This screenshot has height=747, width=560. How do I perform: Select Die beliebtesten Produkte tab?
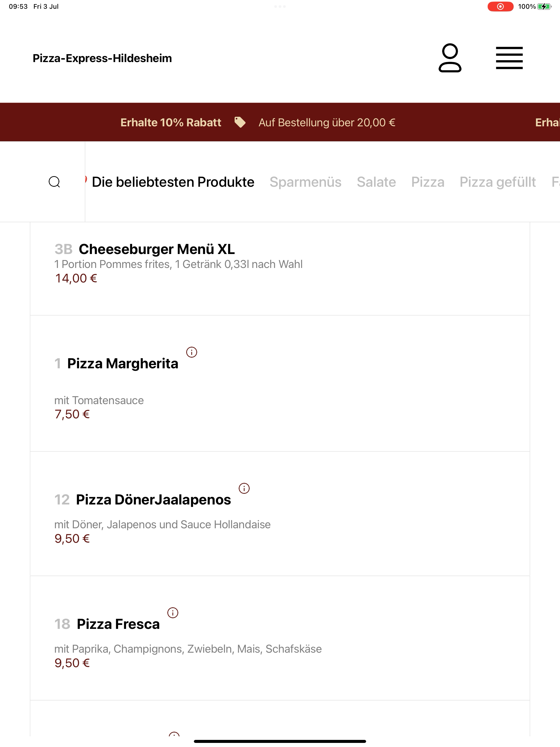pos(173,182)
